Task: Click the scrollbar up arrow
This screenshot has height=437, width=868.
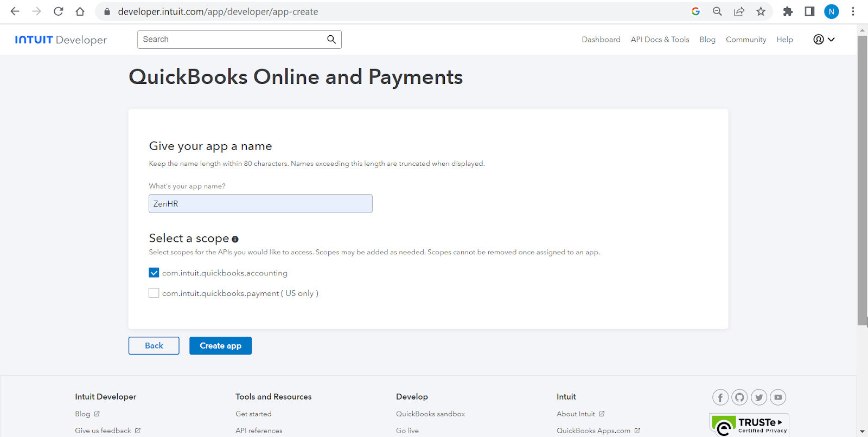Action: [862, 30]
